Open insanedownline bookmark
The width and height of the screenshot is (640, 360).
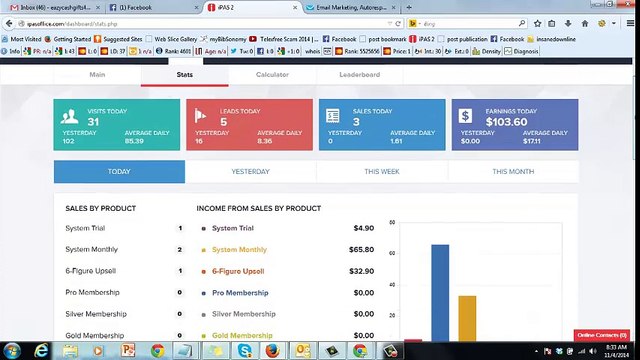[551, 39]
